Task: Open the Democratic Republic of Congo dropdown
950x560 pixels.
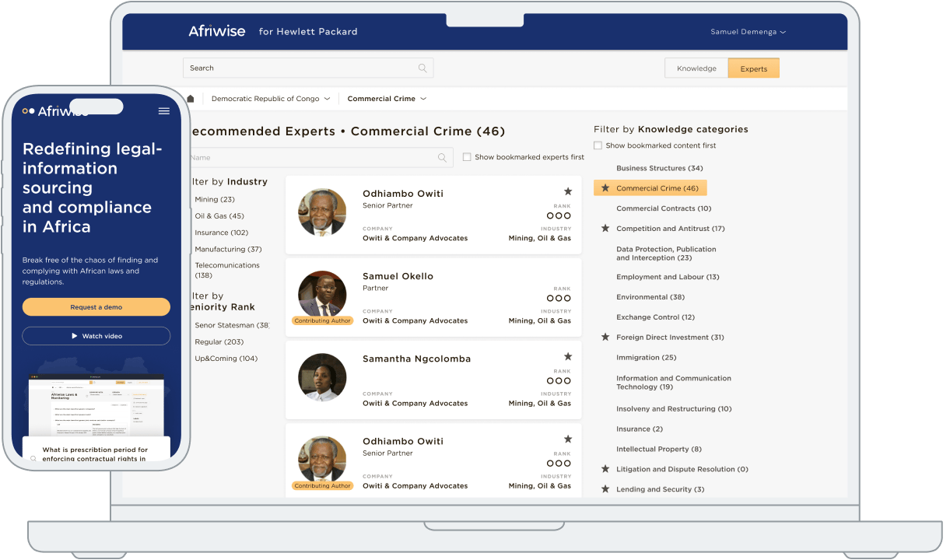Action: pos(271,99)
